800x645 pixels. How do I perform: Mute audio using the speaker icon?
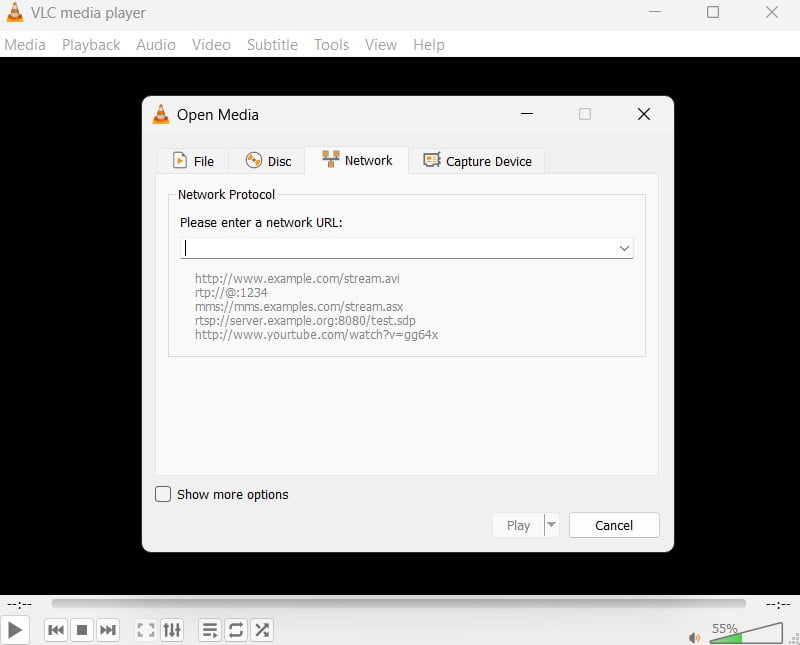[695, 637]
